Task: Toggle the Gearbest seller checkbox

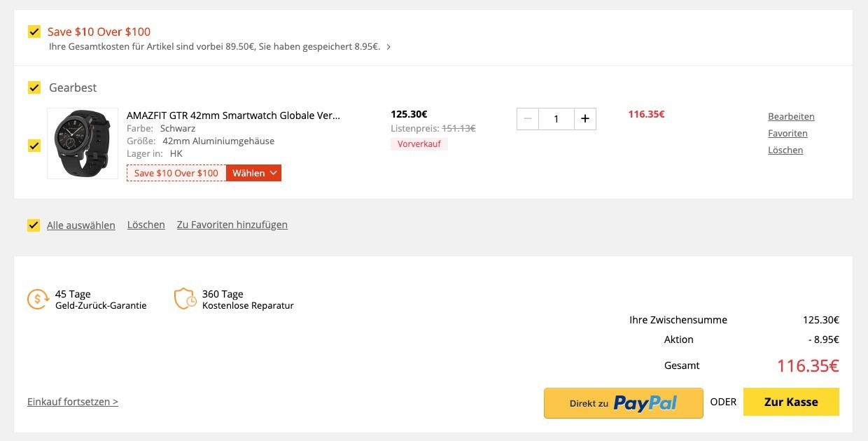Action: coord(34,87)
